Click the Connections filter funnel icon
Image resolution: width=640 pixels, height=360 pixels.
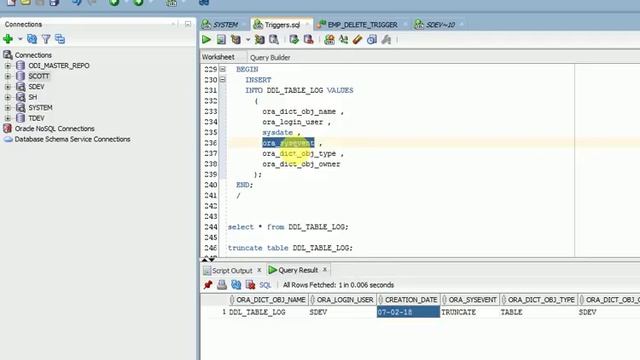46,39
